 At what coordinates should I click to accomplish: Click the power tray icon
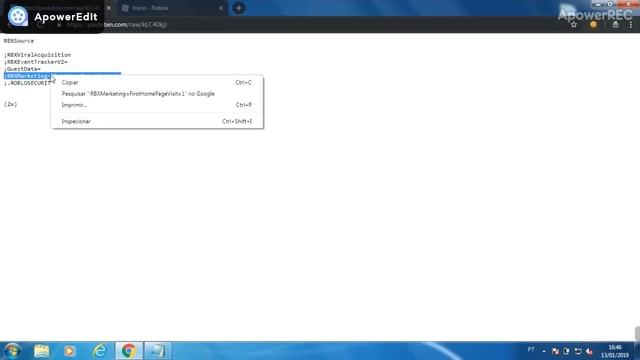567,351
